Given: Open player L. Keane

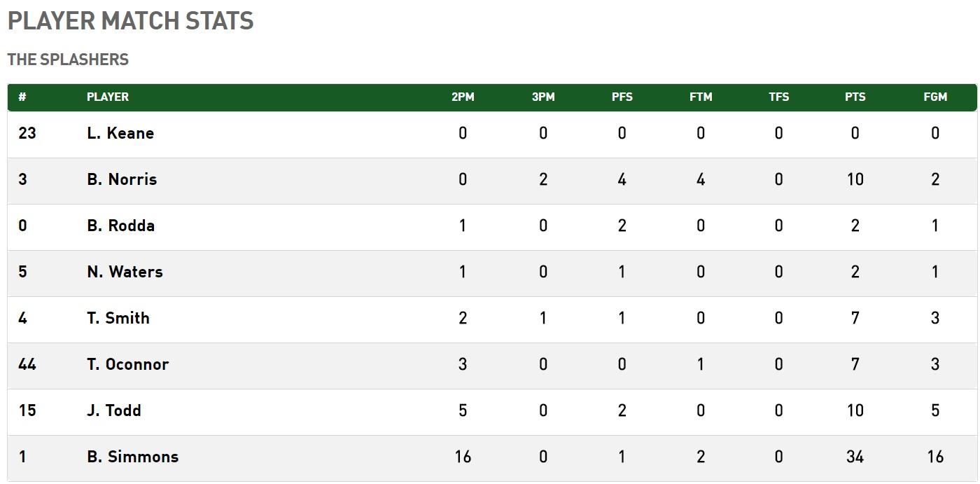Looking at the screenshot, I should 120,133.
